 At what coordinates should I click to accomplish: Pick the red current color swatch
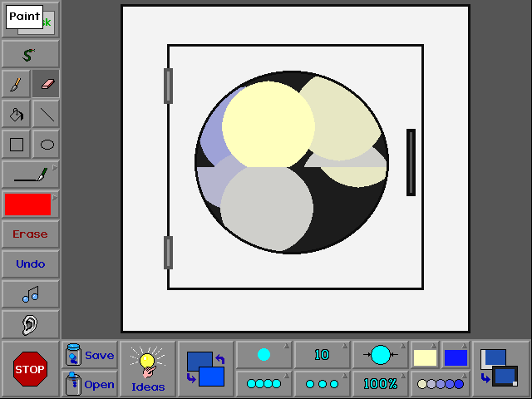[27, 204]
